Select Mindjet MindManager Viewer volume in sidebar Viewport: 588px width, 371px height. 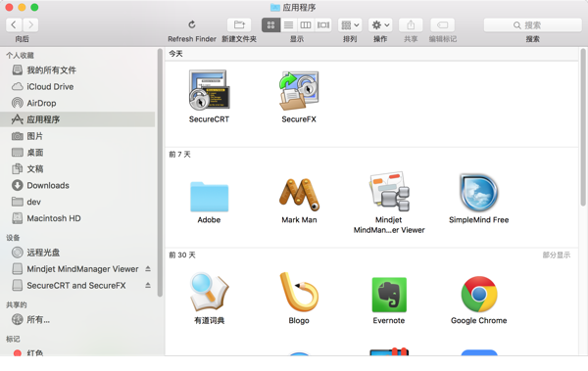[x=77, y=269]
